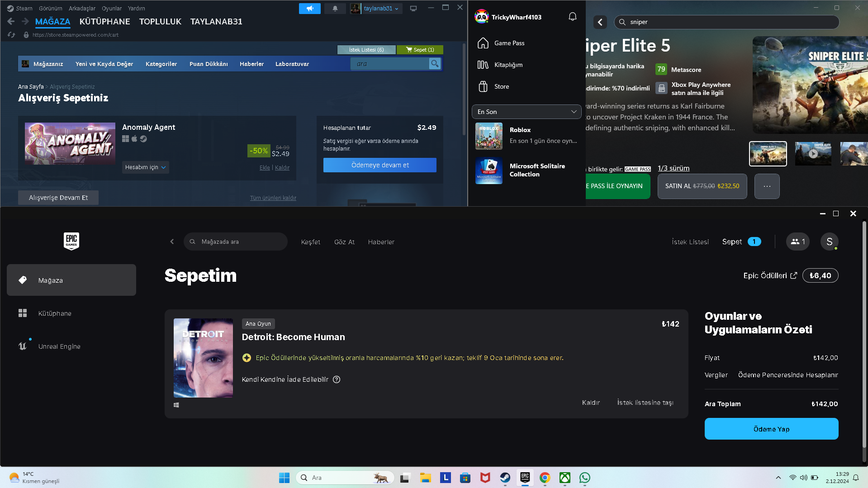This screenshot has width=868, height=488.
Task: Click Windows Start button
Action: pyautogui.click(x=284, y=478)
